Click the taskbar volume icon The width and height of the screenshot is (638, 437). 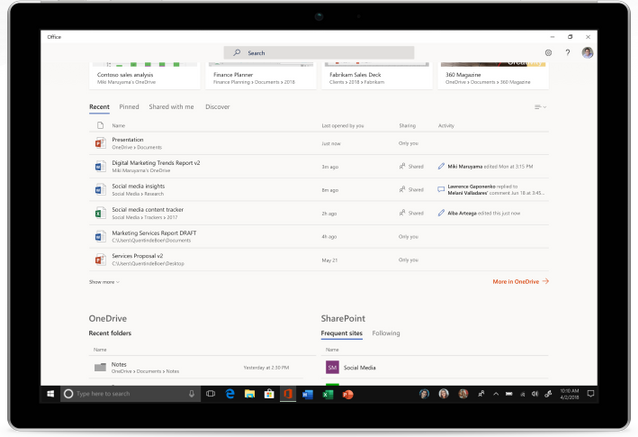pyautogui.click(x=535, y=394)
